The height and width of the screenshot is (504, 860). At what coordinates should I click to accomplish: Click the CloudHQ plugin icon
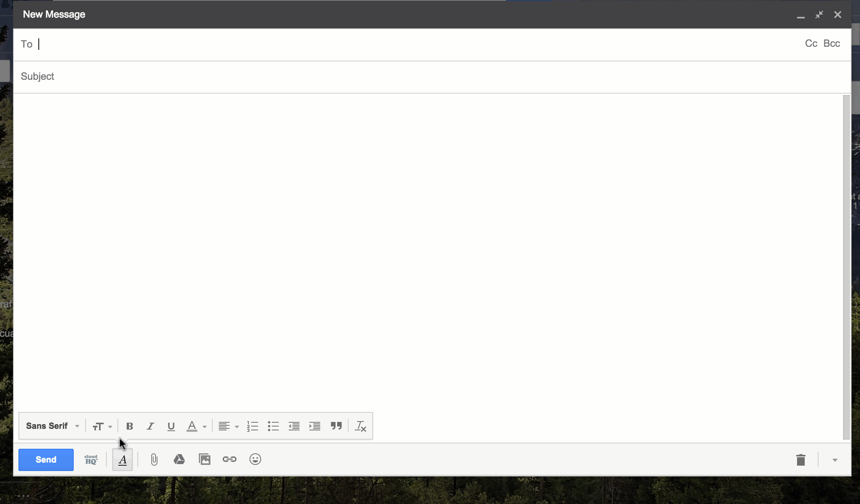91,459
